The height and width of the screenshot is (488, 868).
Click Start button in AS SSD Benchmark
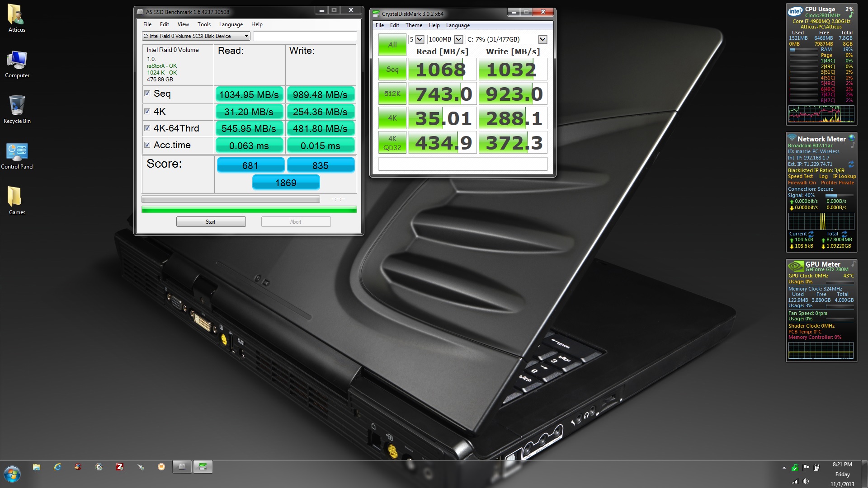[211, 222]
